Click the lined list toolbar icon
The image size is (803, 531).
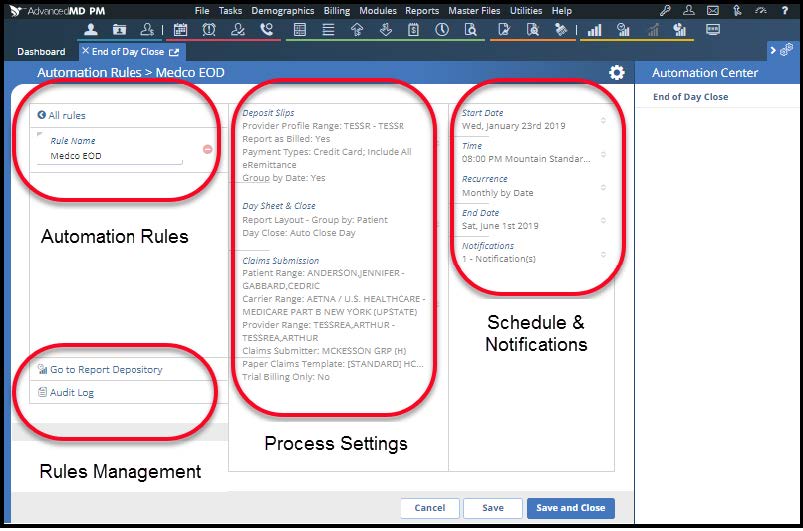pyautogui.click(x=328, y=30)
